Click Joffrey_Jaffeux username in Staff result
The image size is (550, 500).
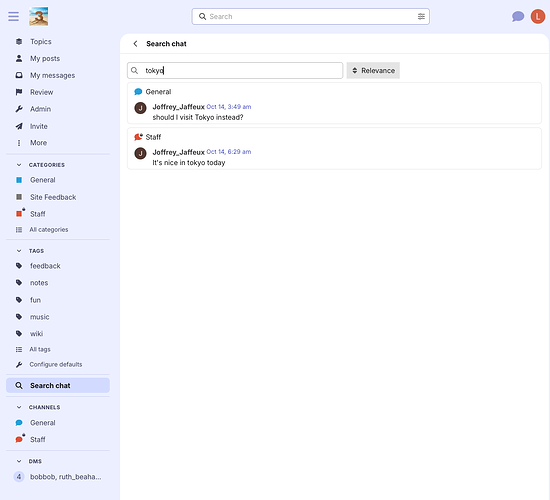179,152
